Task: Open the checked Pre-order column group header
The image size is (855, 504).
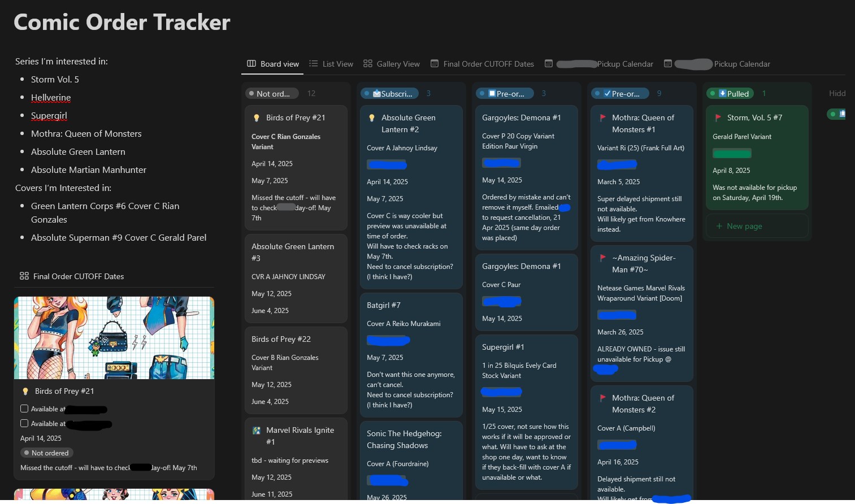Action: pos(620,93)
